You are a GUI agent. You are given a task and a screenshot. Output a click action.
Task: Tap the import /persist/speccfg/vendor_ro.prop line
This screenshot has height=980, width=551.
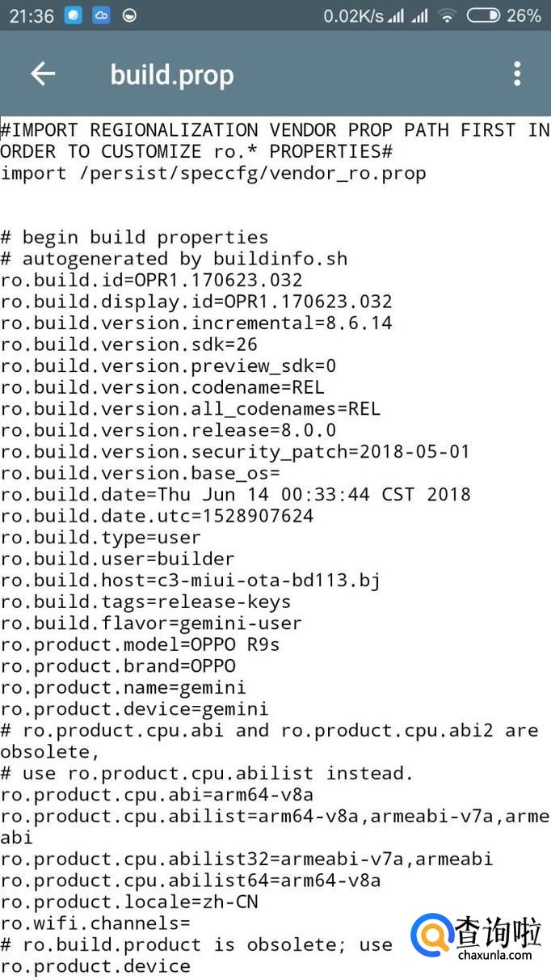coord(213,173)
